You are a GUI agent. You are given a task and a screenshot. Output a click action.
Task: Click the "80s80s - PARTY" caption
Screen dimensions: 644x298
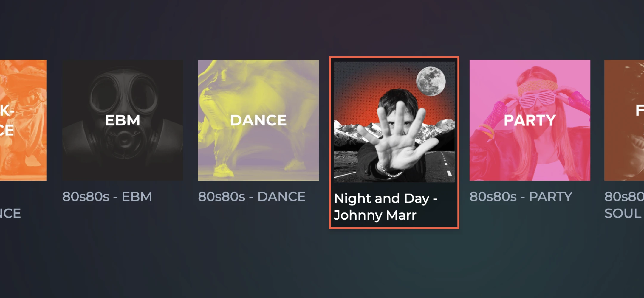[x=521, y=197]
